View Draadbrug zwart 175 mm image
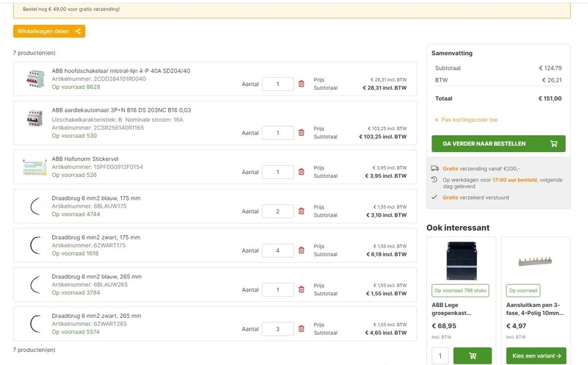The height and width of the screenshot is (365, 588). pos(35,246)
